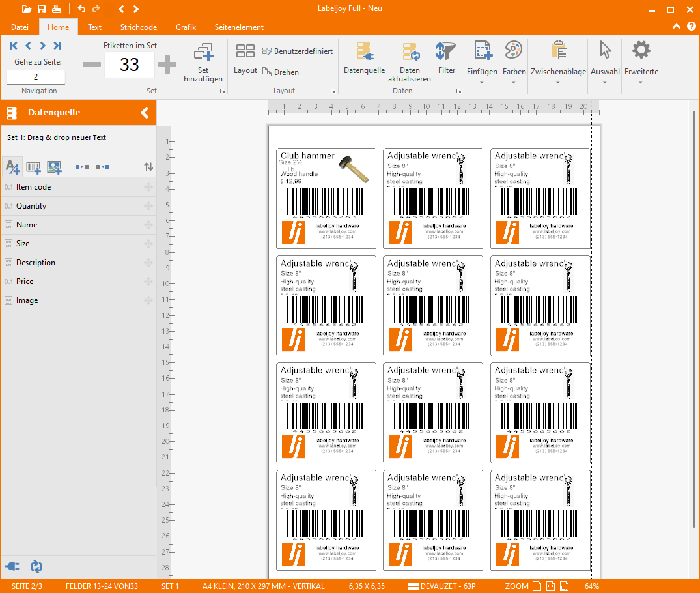Open the Layout selection
The height and width of the screenshot is (593, 700).
245,59
